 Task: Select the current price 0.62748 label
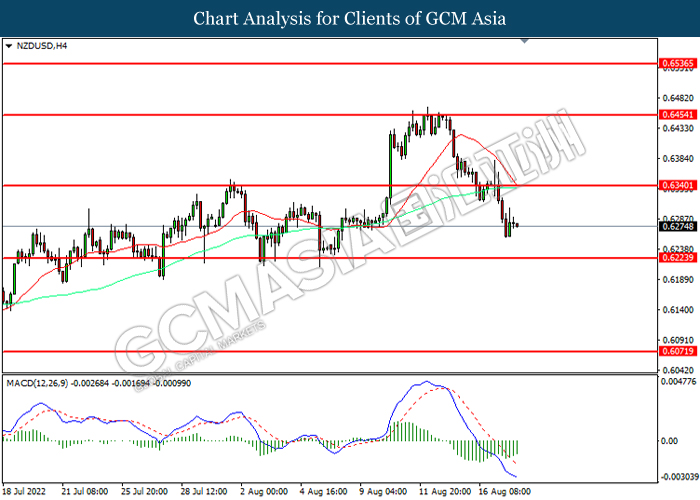[678, 226]
